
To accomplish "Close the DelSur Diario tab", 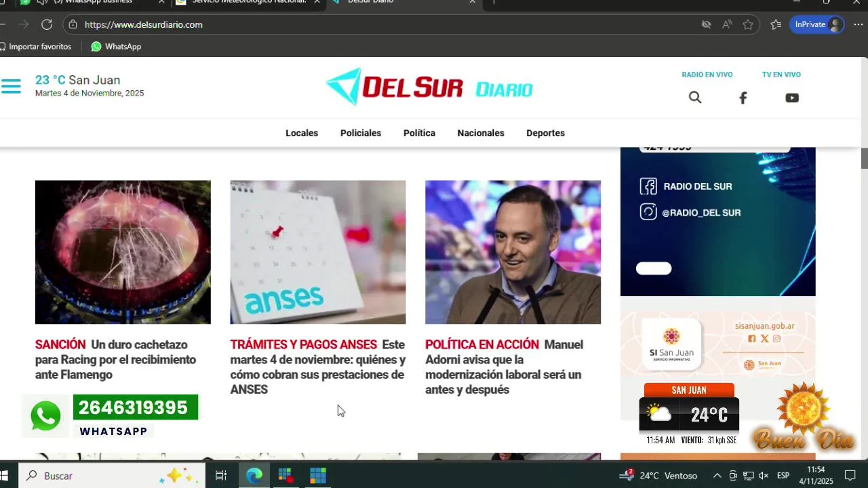I will tap(473, 2).
